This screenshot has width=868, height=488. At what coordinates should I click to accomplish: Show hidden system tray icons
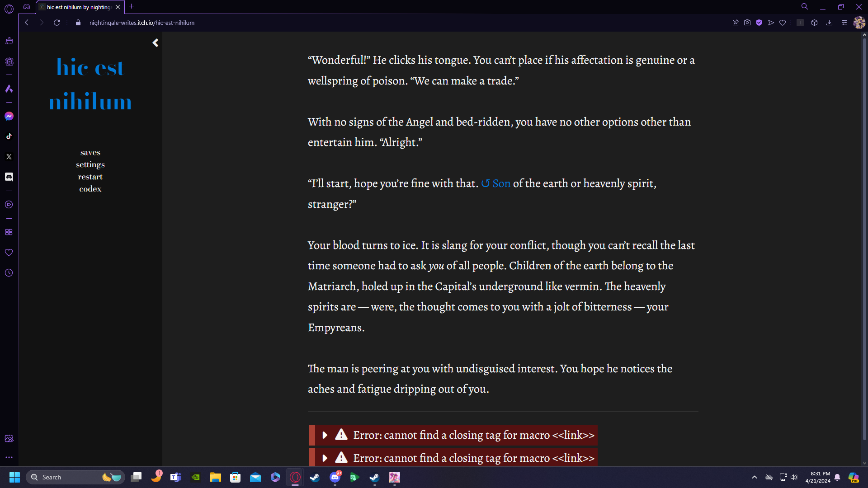pyautogui.click(x=754, y=477)
